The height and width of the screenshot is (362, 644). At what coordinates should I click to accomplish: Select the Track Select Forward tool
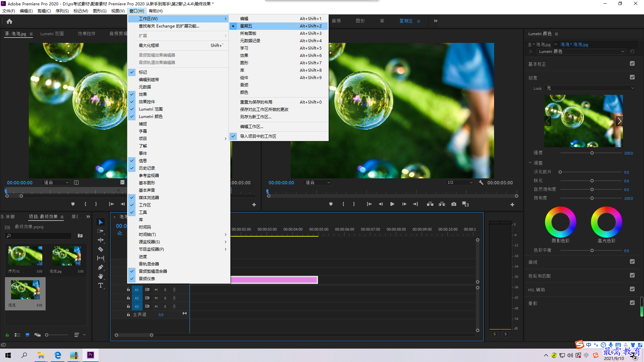point(101,231)
